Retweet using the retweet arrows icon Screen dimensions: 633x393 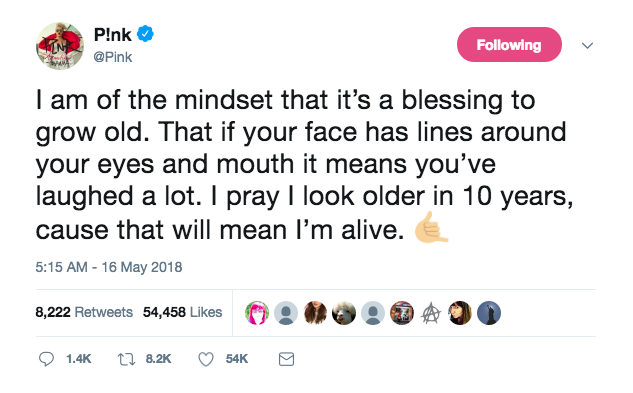[126, 359]
